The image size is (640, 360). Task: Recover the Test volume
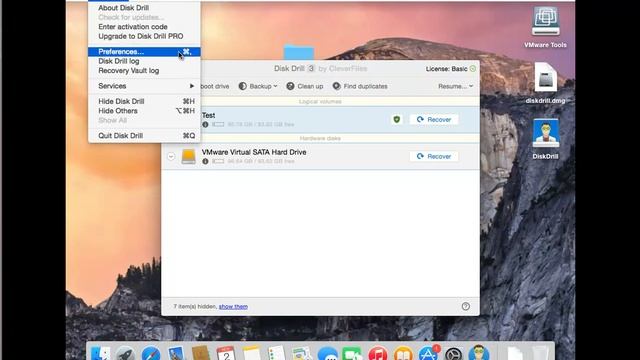433,120
